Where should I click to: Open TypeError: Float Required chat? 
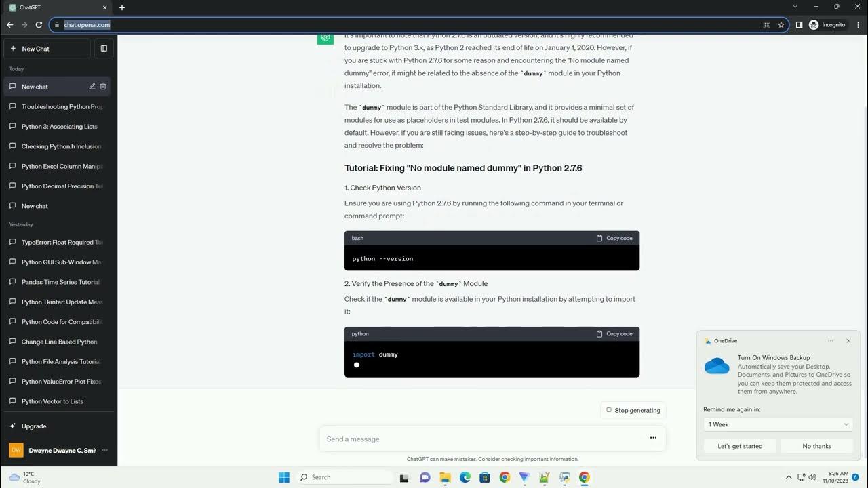[57, 242]
